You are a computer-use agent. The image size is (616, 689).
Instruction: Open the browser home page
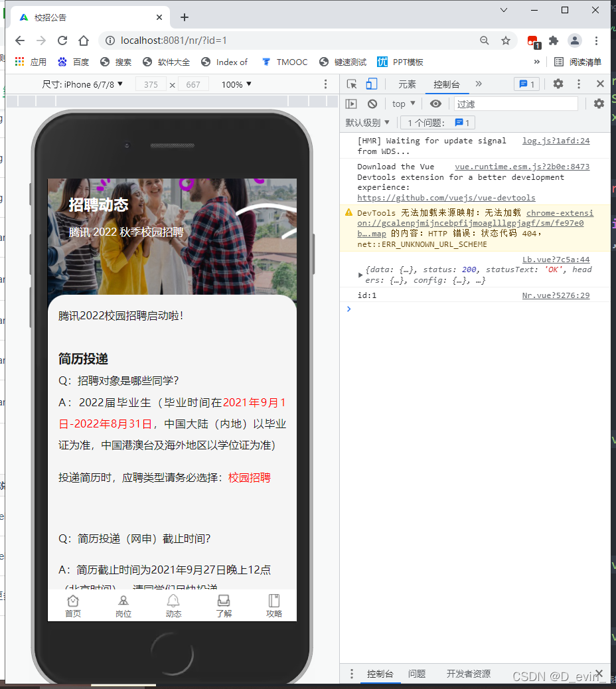coord(84,41)
